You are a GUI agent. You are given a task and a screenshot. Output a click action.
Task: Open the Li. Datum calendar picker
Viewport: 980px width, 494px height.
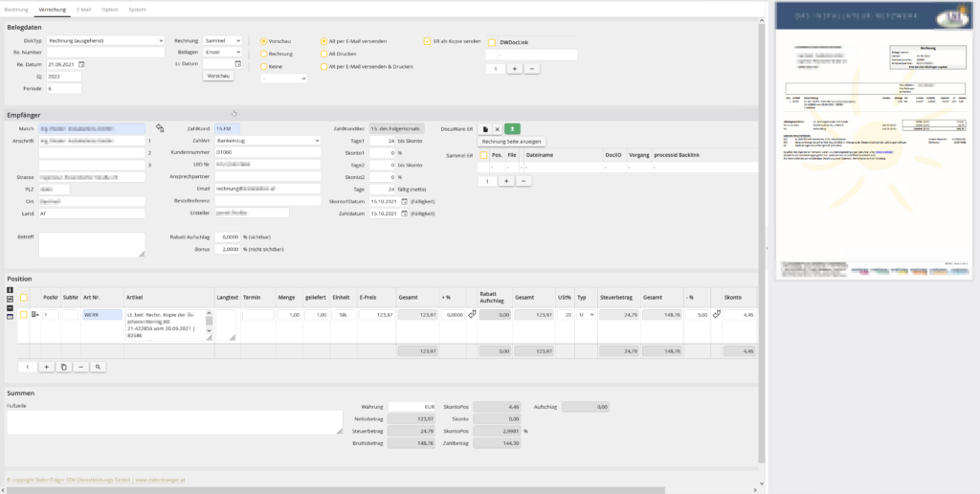pyautogui.click(x=237, y=63)
